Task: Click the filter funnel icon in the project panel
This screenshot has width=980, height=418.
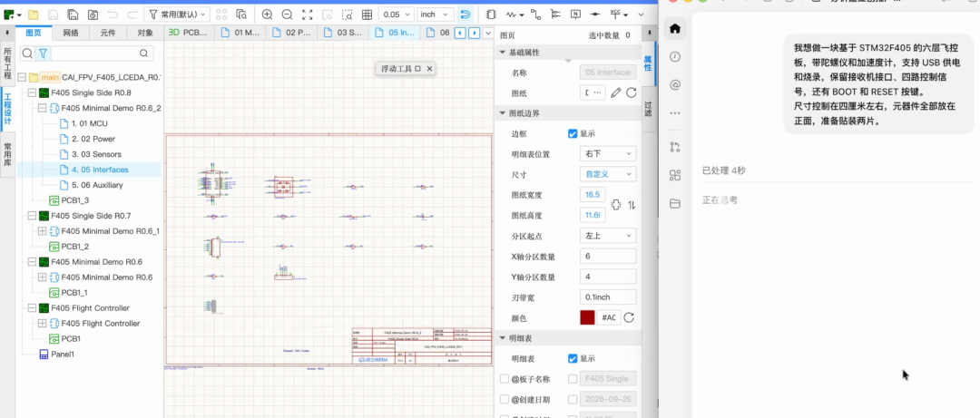Action: tap(43, 53)
